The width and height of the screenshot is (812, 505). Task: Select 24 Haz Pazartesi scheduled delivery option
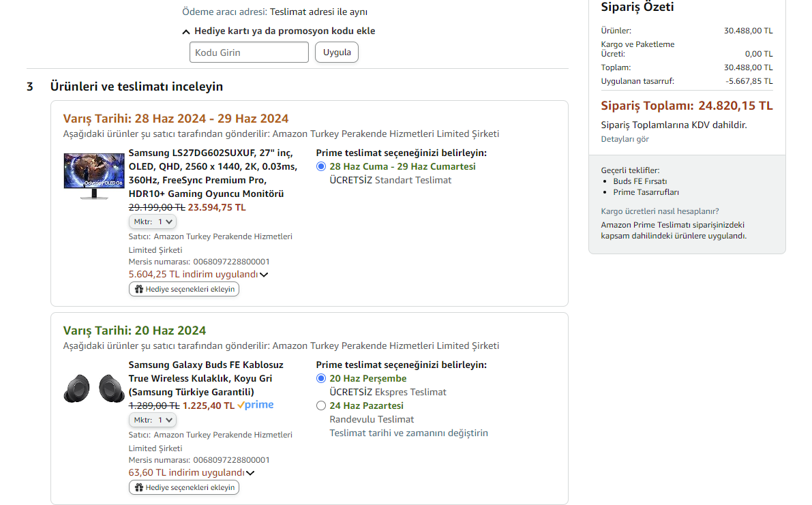pos(321,405)
